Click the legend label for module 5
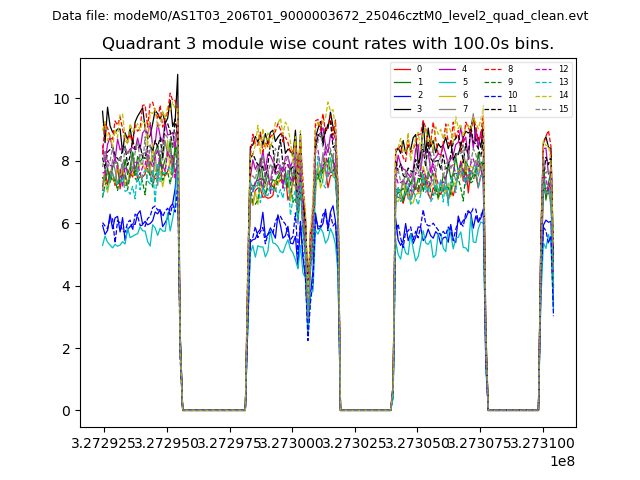The height and width of the screenshot is (480, 640). pos(464,82)
